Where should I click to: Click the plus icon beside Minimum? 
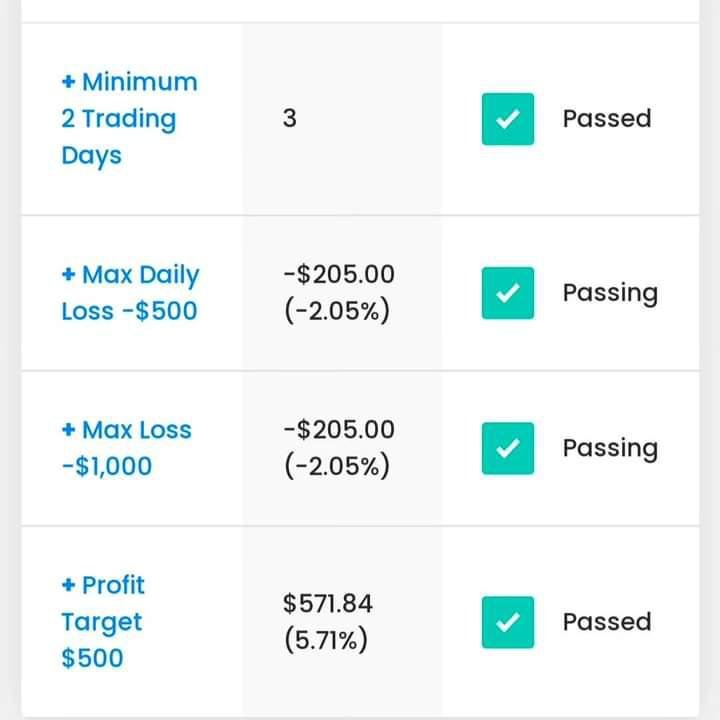coord(68,82)
